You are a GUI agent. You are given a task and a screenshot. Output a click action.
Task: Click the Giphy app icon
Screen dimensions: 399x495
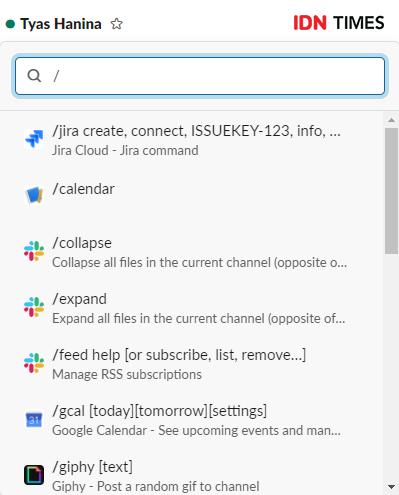(34, 475)
